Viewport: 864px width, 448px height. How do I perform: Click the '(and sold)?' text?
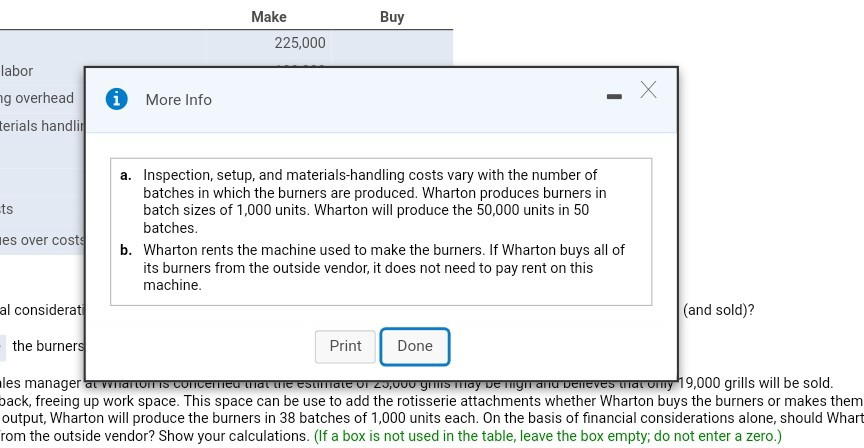click(719, 310)
